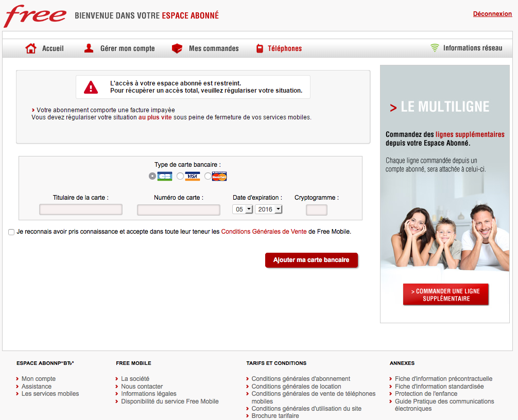
Task: Click the Titulaire de la carte field
Action: click(x=81, y=209)
